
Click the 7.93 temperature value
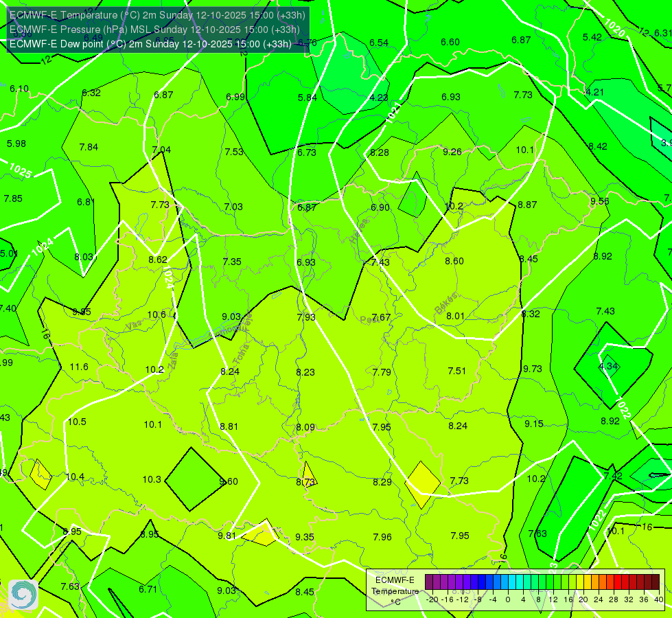click(x=306, y=317)
